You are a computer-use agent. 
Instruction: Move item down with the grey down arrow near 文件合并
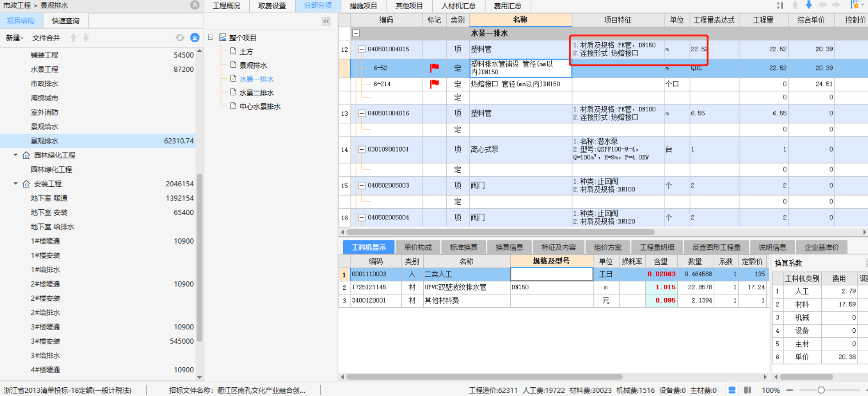pos(86,38)
